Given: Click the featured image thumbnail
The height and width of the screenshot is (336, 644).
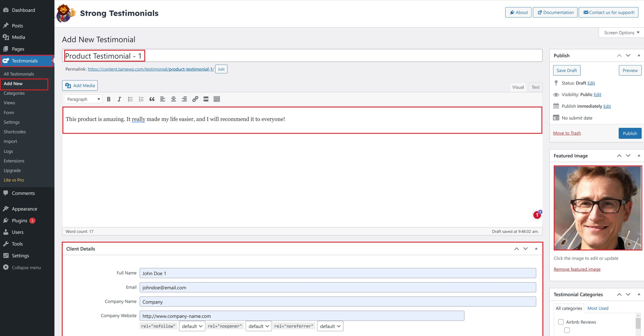Looking at the screenshot, I should tap(598, 208).
